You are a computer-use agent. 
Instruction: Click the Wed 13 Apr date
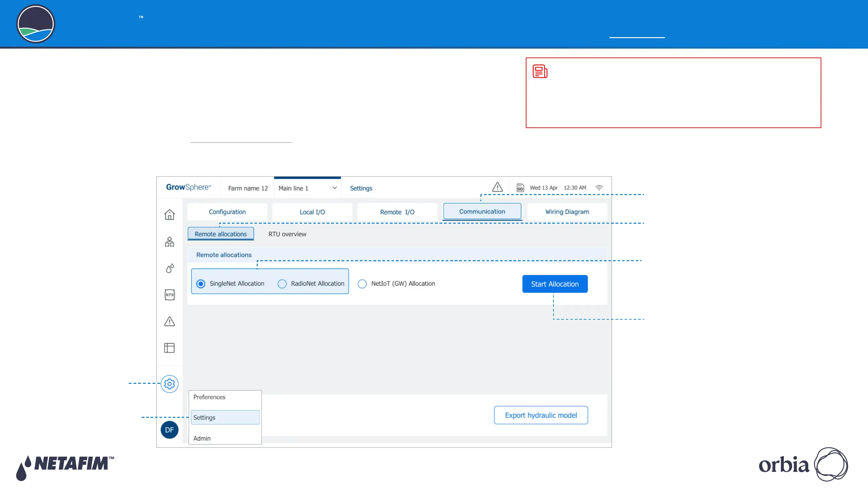coord(544,188)
